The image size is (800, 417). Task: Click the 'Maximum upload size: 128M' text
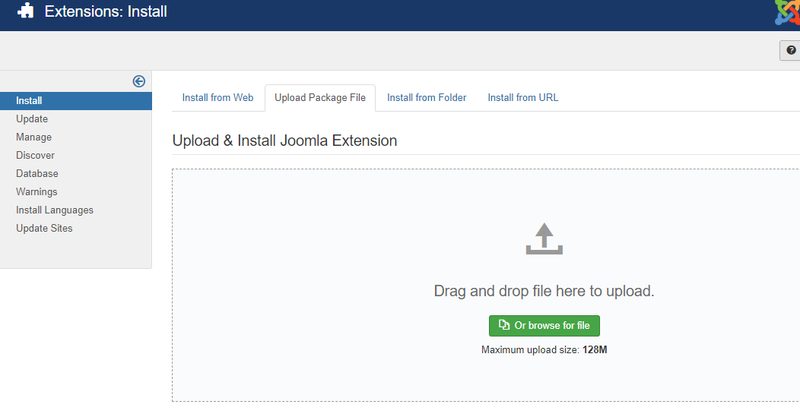point(544,350)
